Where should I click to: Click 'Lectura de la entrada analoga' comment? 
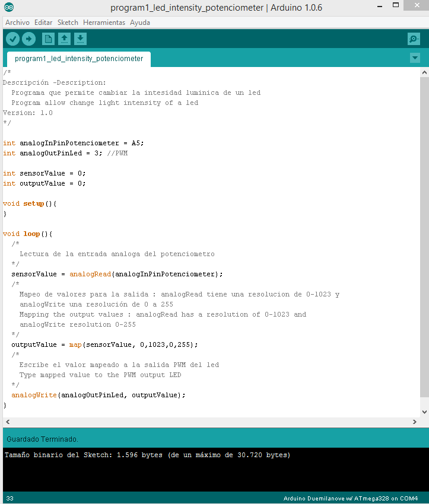pos(117,254)
